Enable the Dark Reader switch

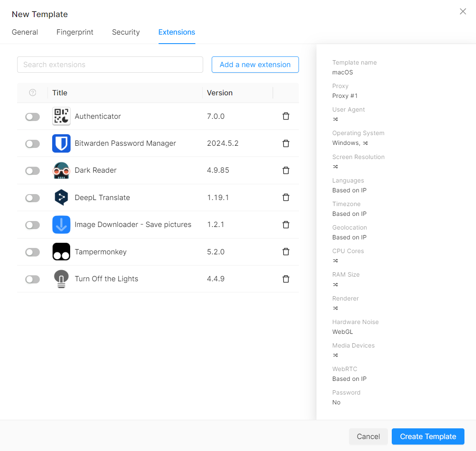[33, 171]
